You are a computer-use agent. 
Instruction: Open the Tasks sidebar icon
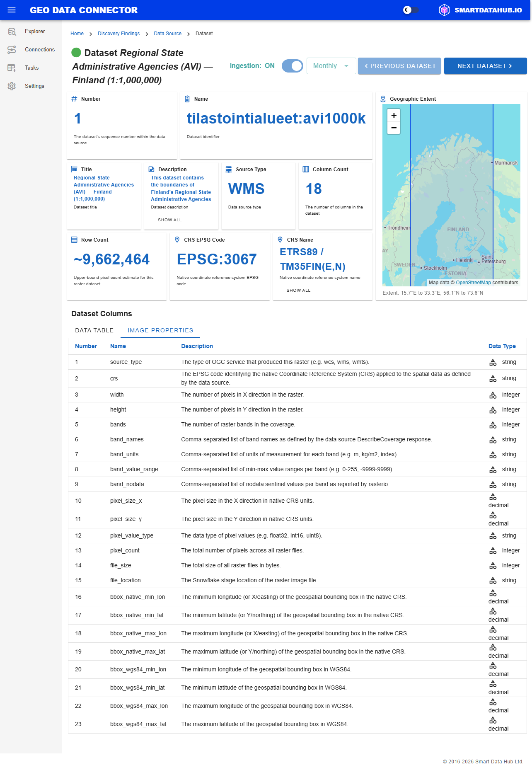tap(12, 68)
